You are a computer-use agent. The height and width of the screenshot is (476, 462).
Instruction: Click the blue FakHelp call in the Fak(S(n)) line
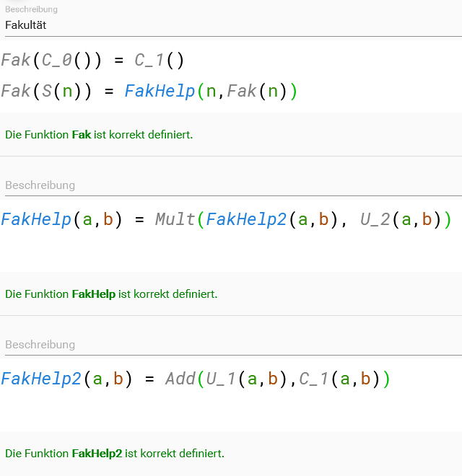coord(160,91)
